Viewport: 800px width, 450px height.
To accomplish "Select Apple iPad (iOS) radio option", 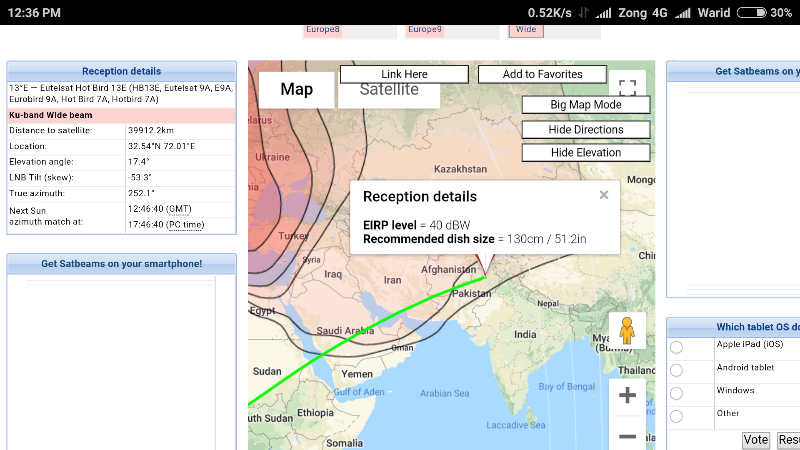I will coord(676,347).
